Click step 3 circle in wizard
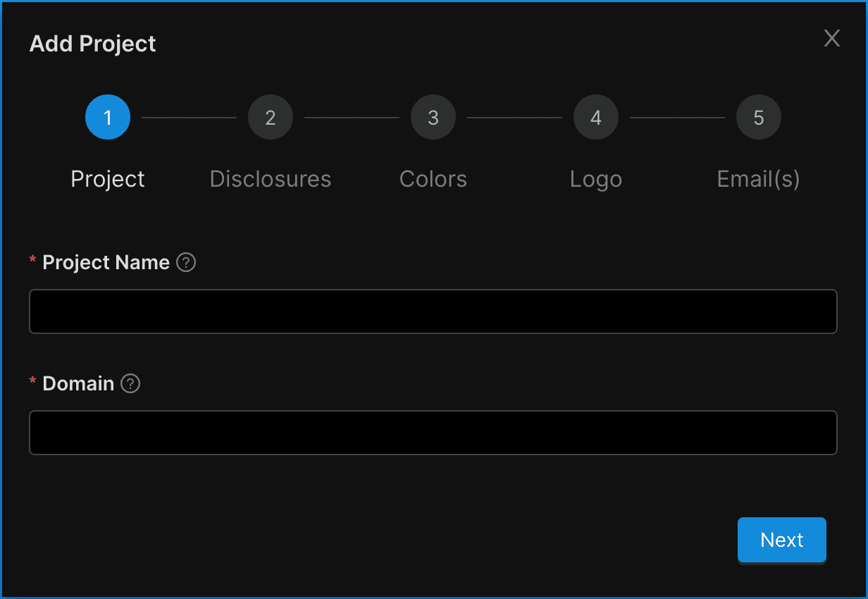 433,118
